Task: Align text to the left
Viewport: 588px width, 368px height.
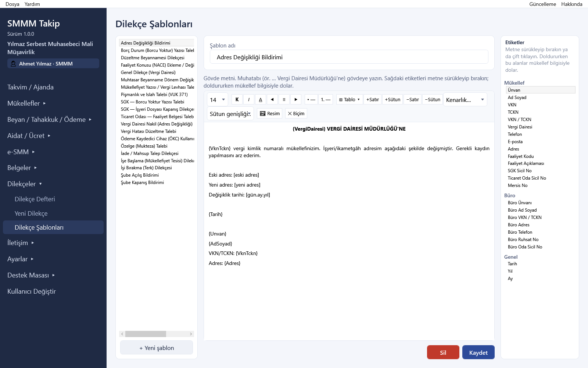Action: (x=272, y=99)
